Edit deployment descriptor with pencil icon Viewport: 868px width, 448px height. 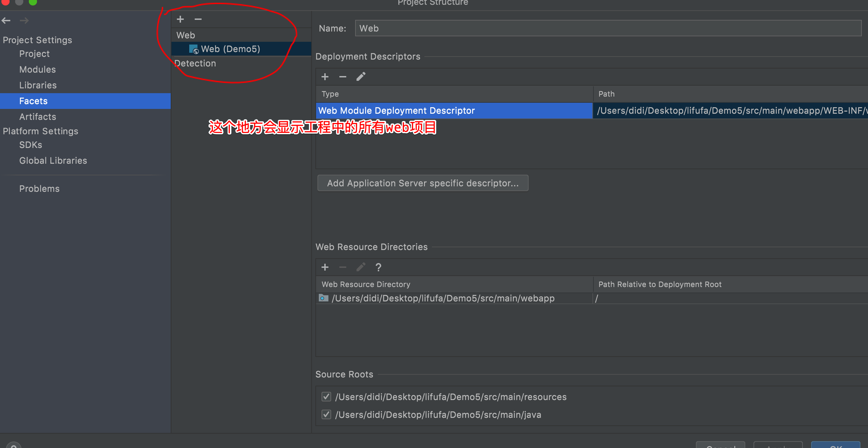361,76
